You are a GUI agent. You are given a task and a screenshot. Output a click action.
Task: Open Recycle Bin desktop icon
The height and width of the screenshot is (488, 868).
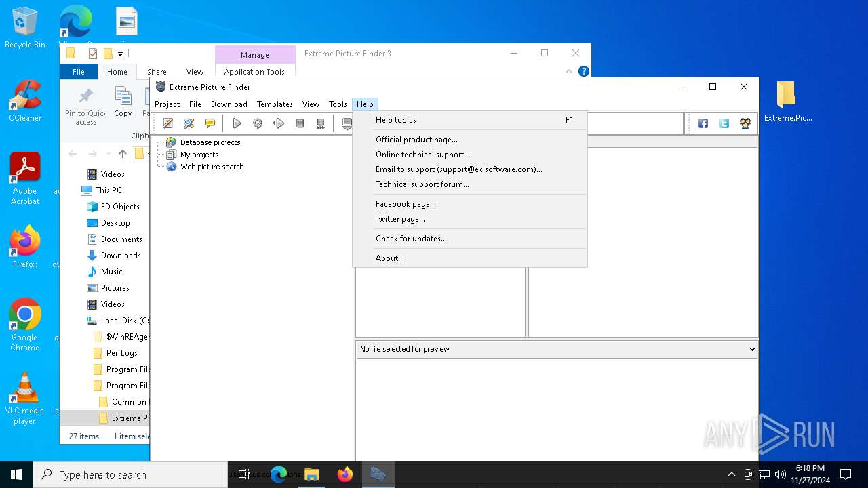pyautogui.click(x=25, y=28)
